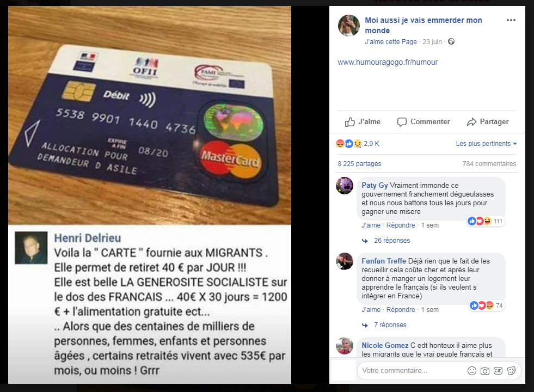
Task: Reply to Paty Gy's comment with Répondre
Action: tap(401, 225)
